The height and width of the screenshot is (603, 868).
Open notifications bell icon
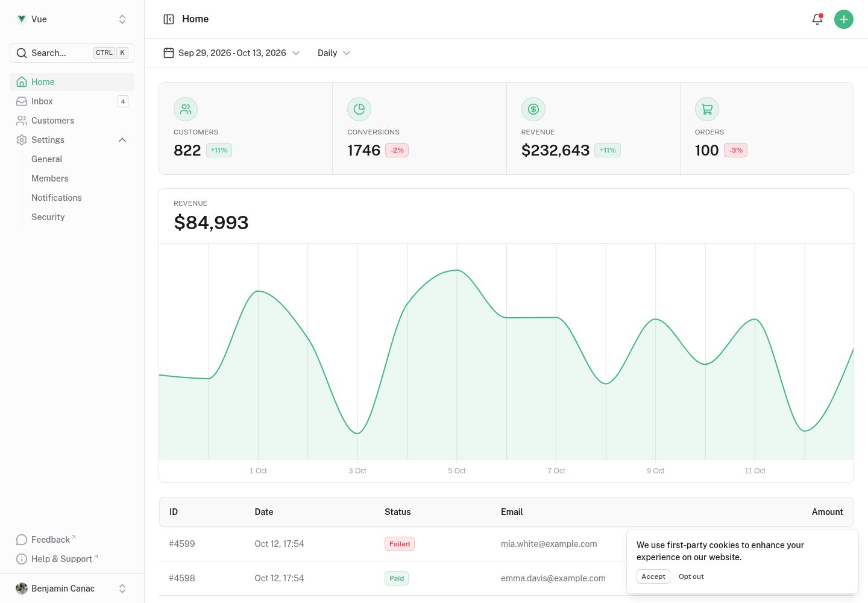click(817, 19)
